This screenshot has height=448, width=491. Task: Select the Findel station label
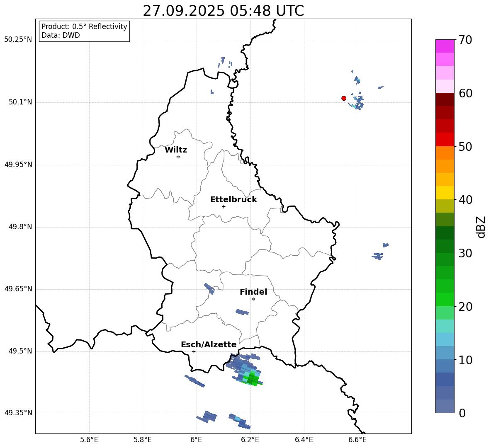253,292
